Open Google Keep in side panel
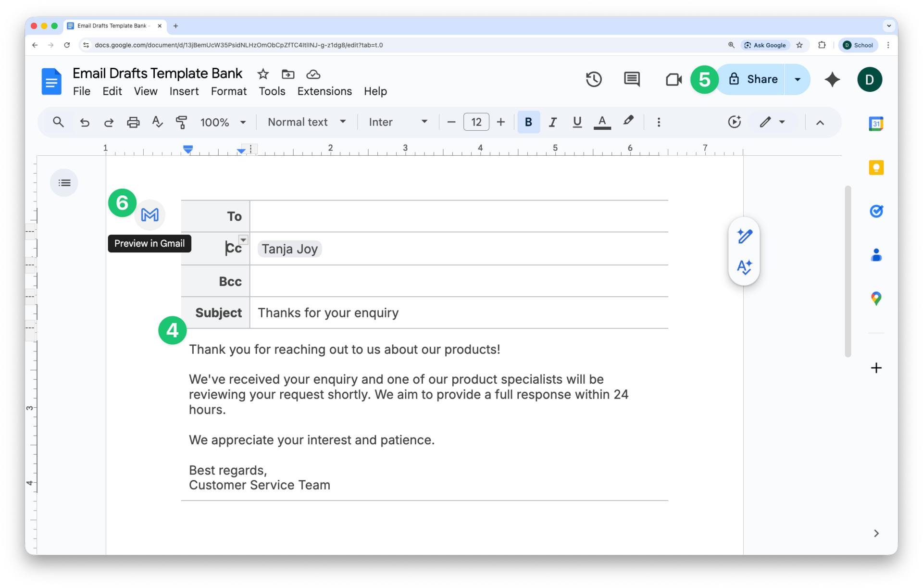Screen dimensions: 923x588 876,168
